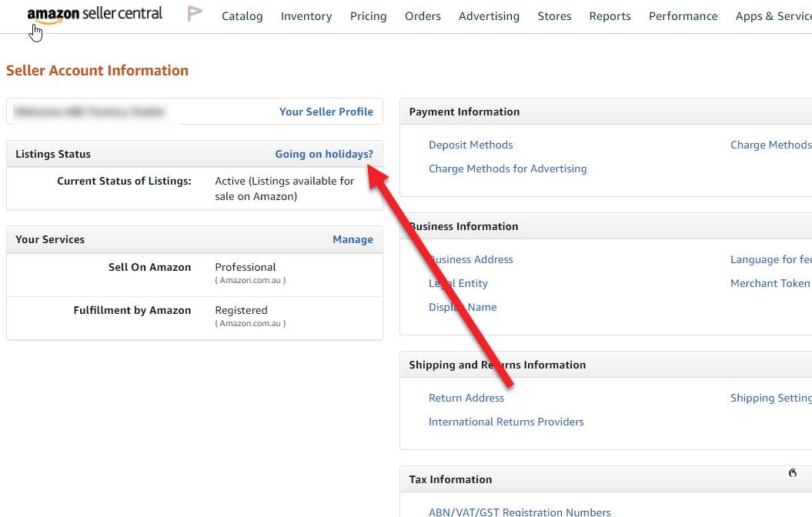Open the Performance menu
Screen dimensions: 812x517
[x=683, y=16]
